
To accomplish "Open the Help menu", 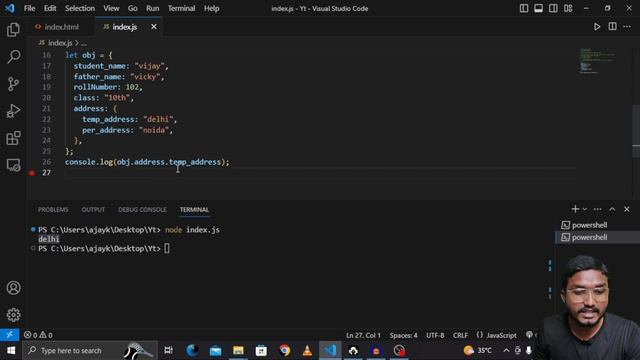I will pyautogui.click(x=211, y=8).
